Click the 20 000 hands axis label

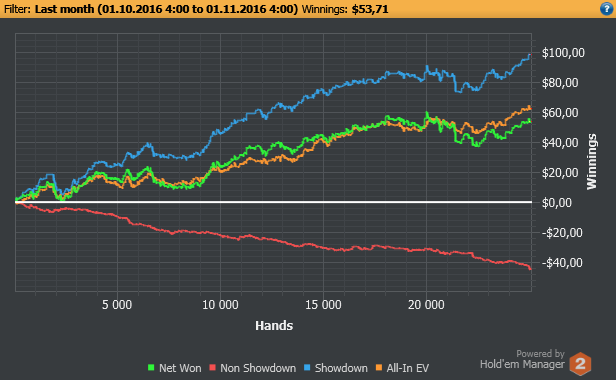426,305
